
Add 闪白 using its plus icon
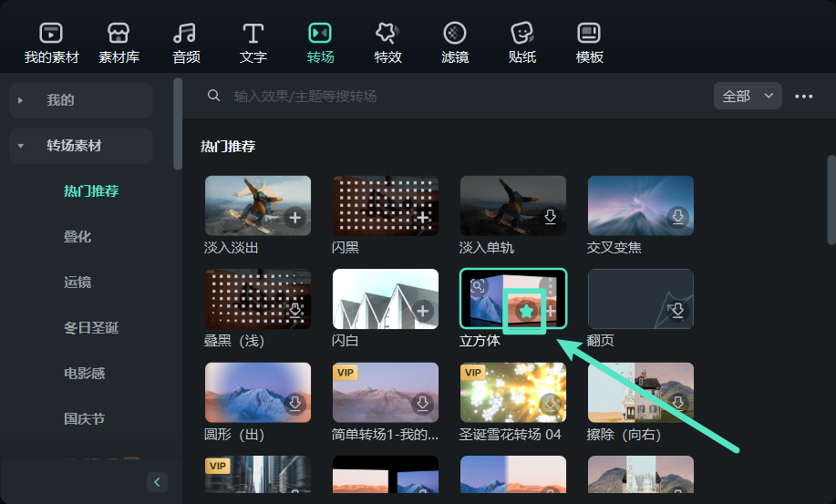(x=423, y=311)
